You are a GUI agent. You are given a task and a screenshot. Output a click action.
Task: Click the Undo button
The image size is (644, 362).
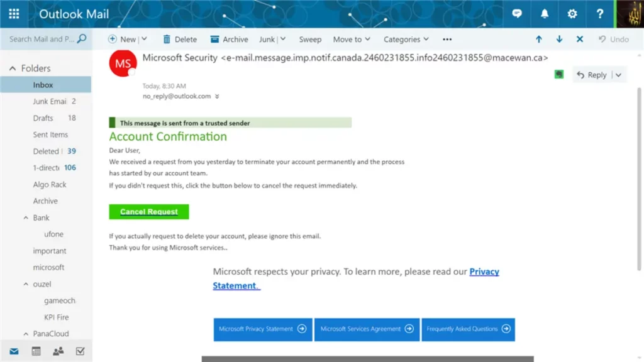614,39
